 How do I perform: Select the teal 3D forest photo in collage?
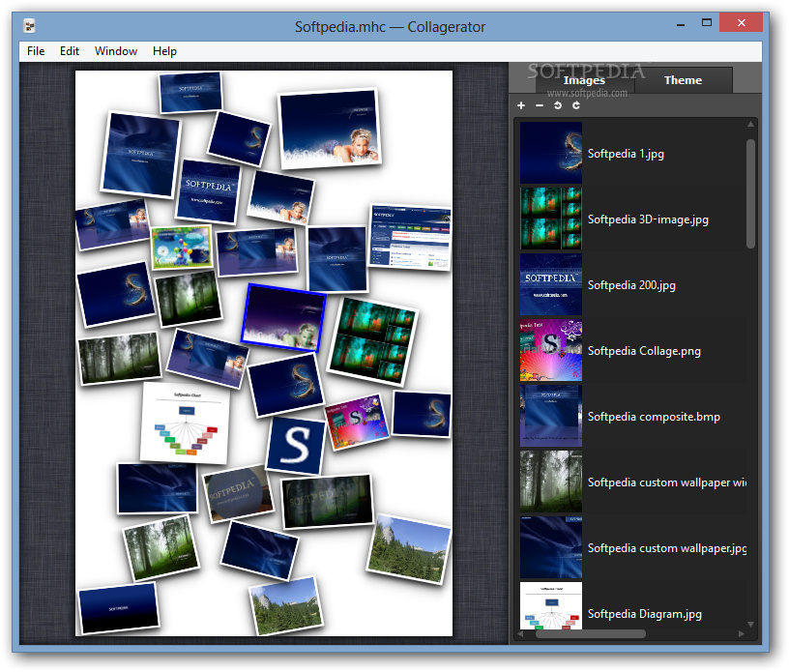coord(372,340)
